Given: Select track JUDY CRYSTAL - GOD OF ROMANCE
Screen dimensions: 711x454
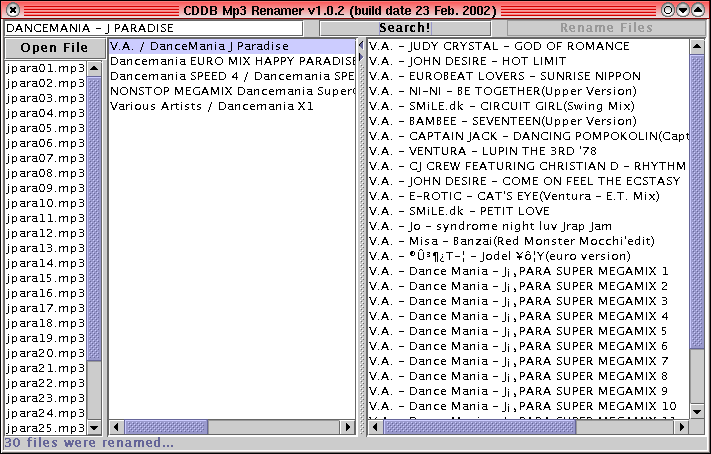Looking at the screenshot, I should 529,46.
